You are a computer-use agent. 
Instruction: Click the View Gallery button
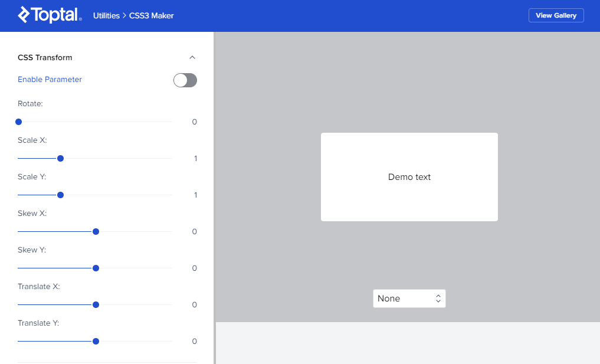tap(556, 15)
